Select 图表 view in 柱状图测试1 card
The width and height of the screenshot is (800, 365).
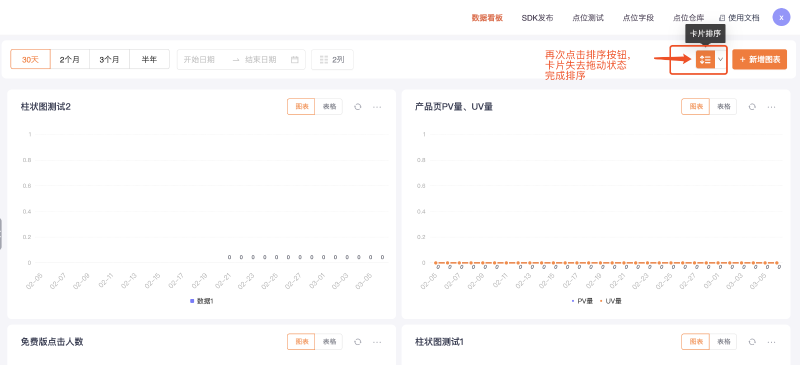coord(695,342)
